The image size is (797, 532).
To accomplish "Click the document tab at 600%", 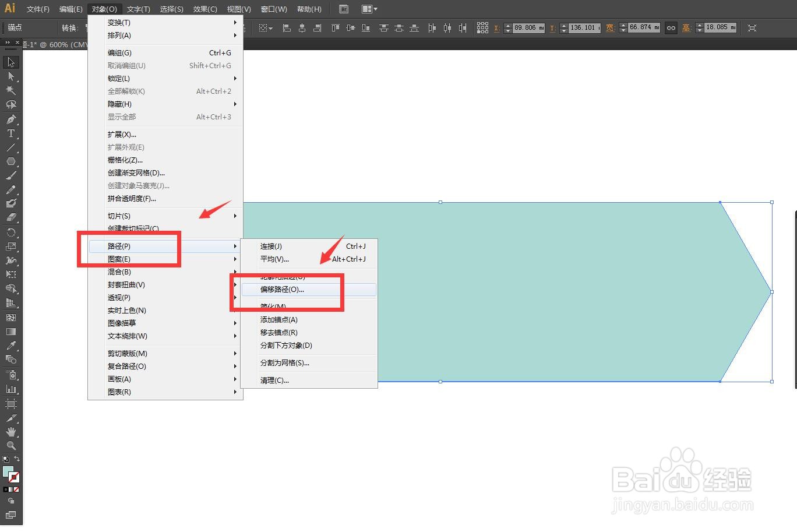I will coord(55,44).
